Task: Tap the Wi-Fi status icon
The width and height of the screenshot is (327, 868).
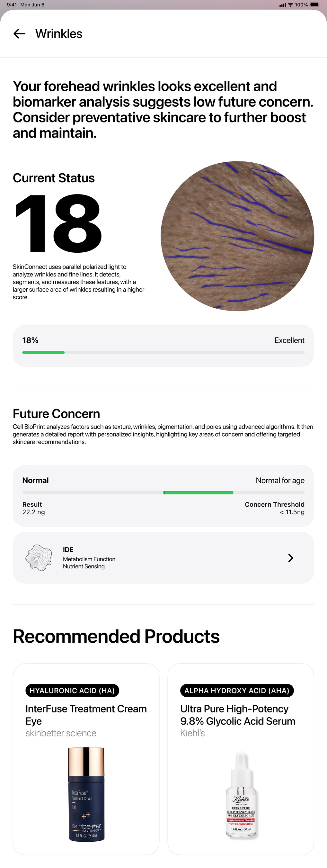Action: (x=290, y=5)
